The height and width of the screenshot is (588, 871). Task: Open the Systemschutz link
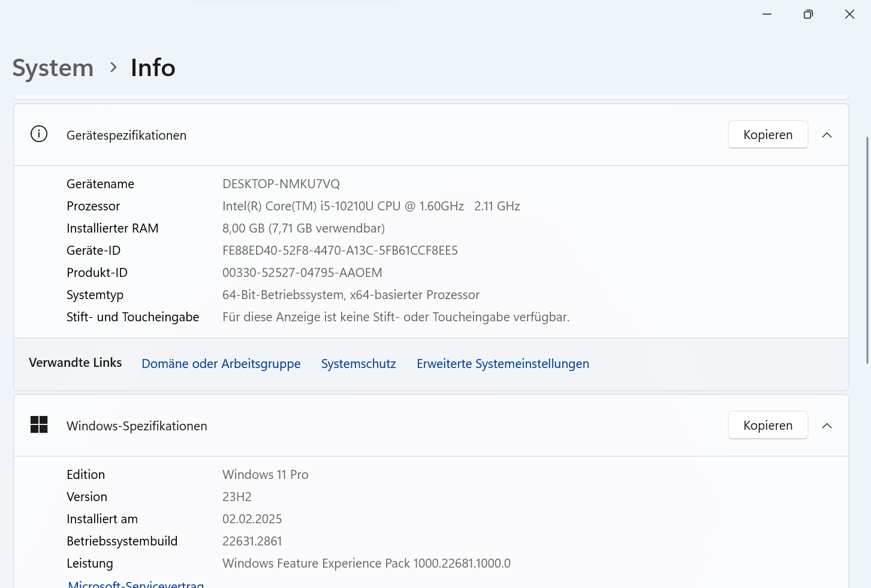click(x=358, y=364)
